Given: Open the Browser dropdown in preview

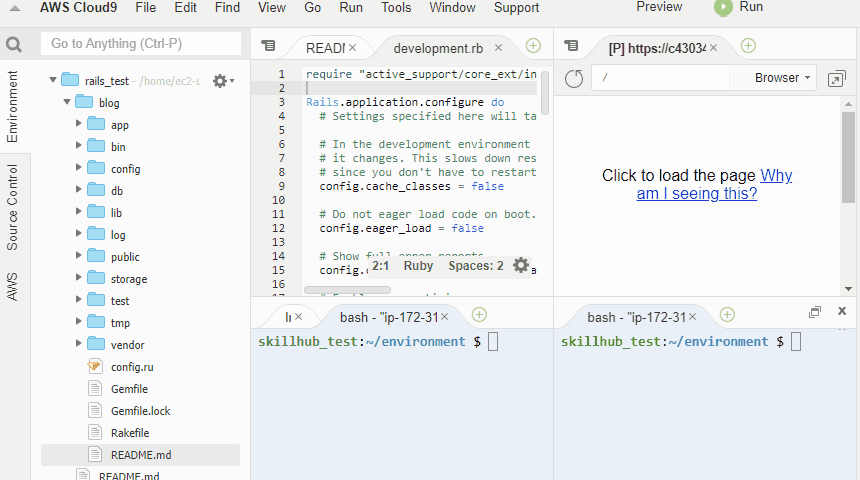Looking at the screenshot, I should [782, 78].
